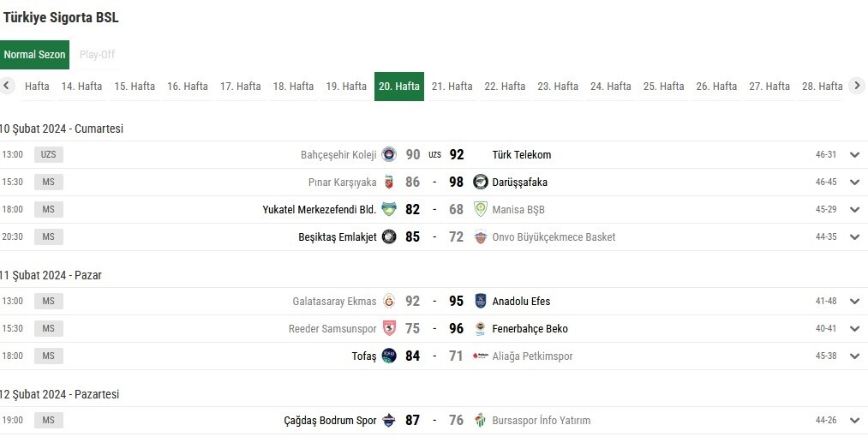Select the 16. Hafta week tab
This screenshot has height=443, width=868.
coord(188,87)
